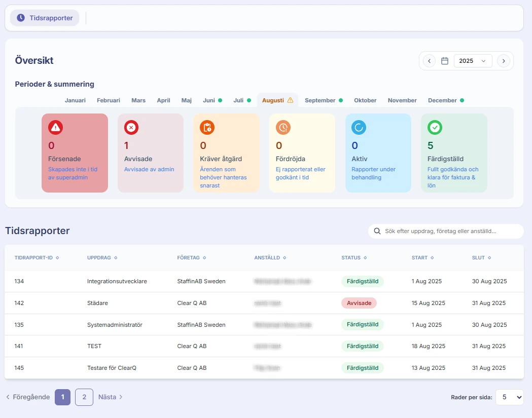Click Integrationsutvecklare assignment cell
The width and height of the screenshot is (532, 418).
pyautogui.click(x=117, y=281)
